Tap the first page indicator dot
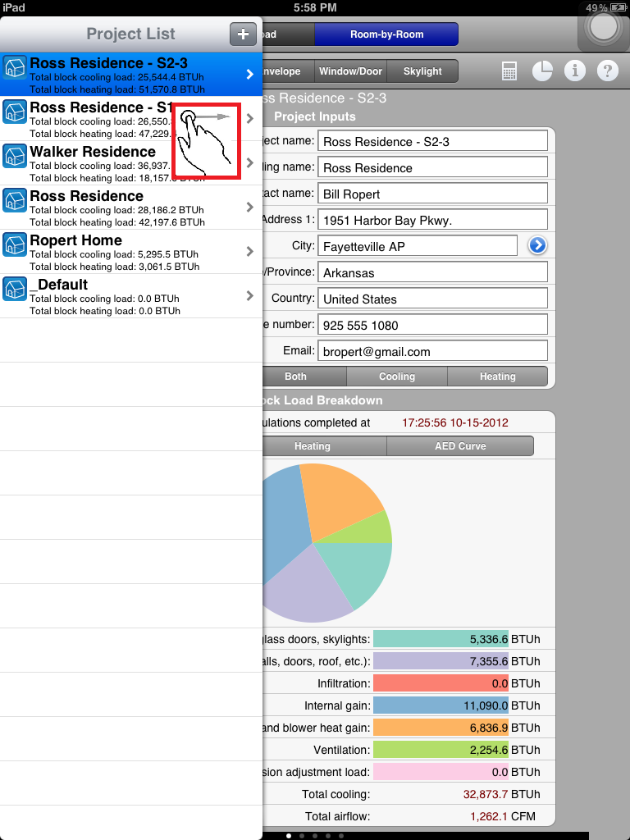The width and height of the screenshot is (630, 840). click(x=290, y=835)
